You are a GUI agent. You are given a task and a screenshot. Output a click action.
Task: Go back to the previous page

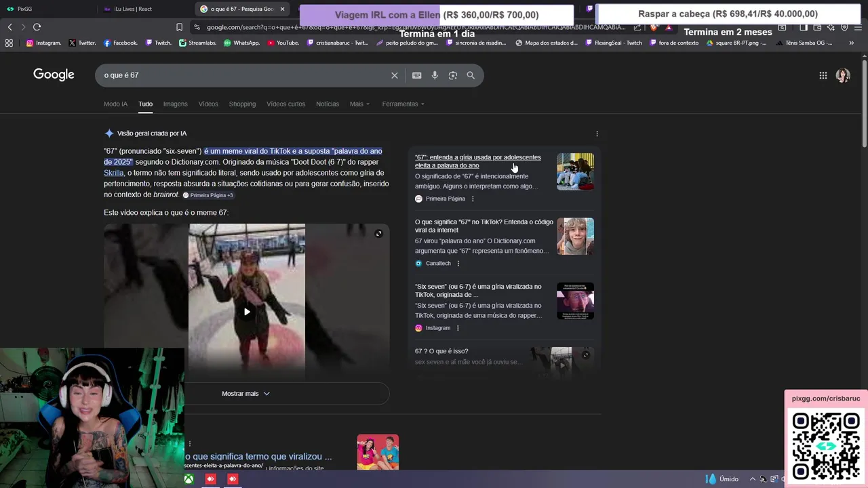pos(9,27)
